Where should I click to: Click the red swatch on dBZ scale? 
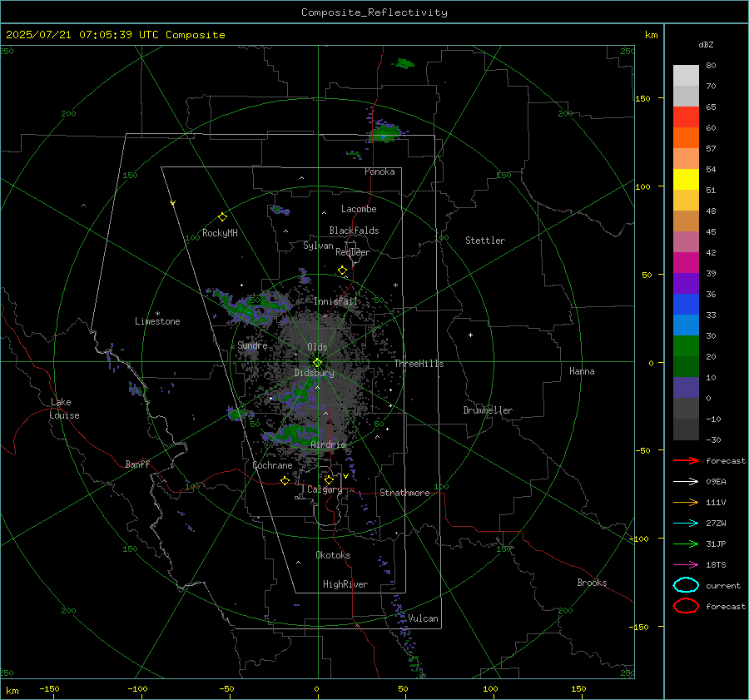[x=686, y=117]
